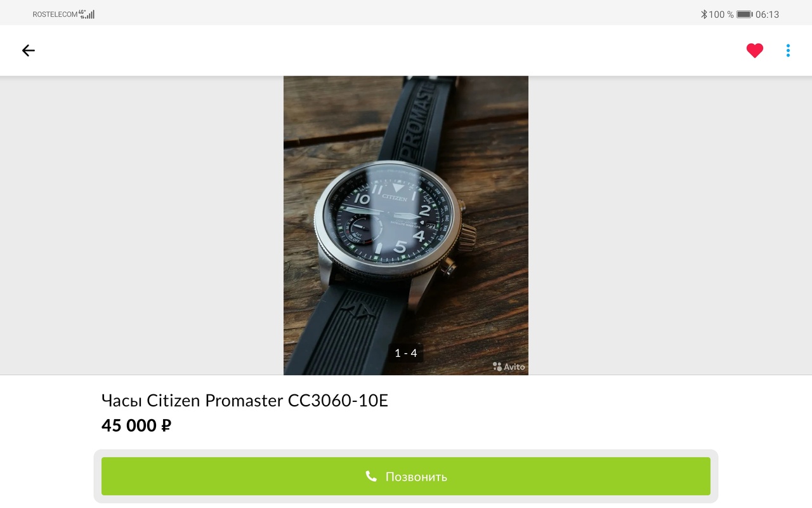Viewport: 812px width, 508px height.
Task: Call the seller with Позвонить button
Action: tap(406, 476)
